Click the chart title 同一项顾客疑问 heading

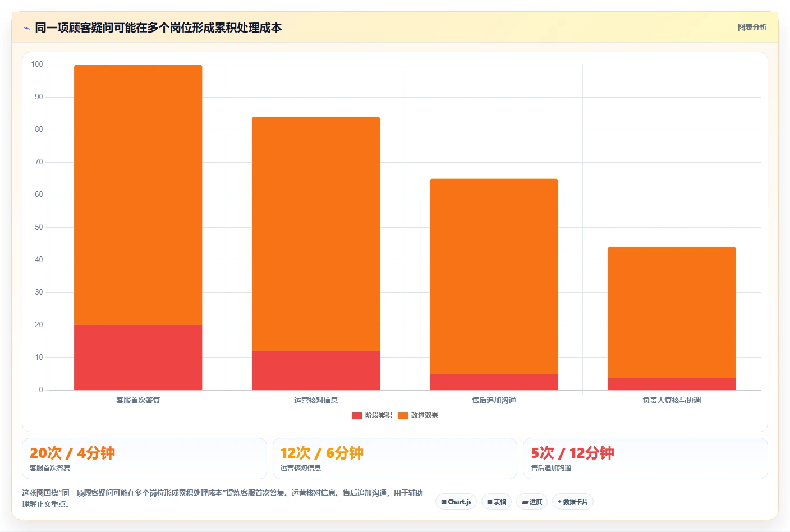tap(158, 27)
